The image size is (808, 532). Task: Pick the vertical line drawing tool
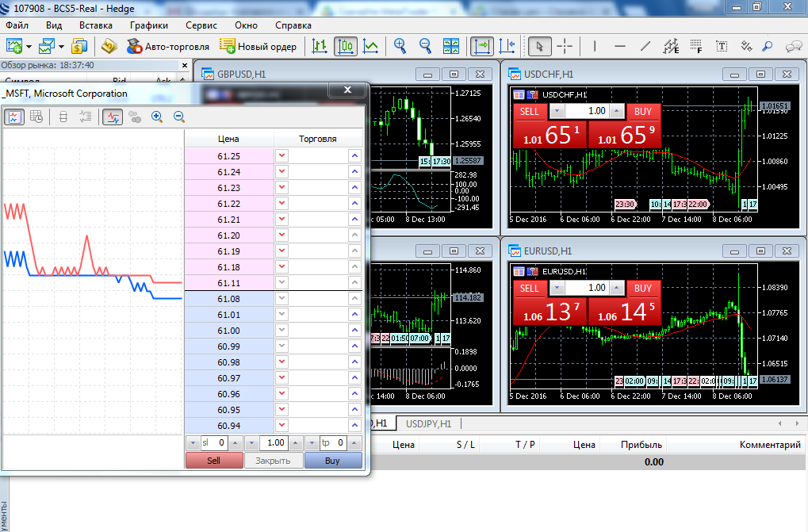595,46
